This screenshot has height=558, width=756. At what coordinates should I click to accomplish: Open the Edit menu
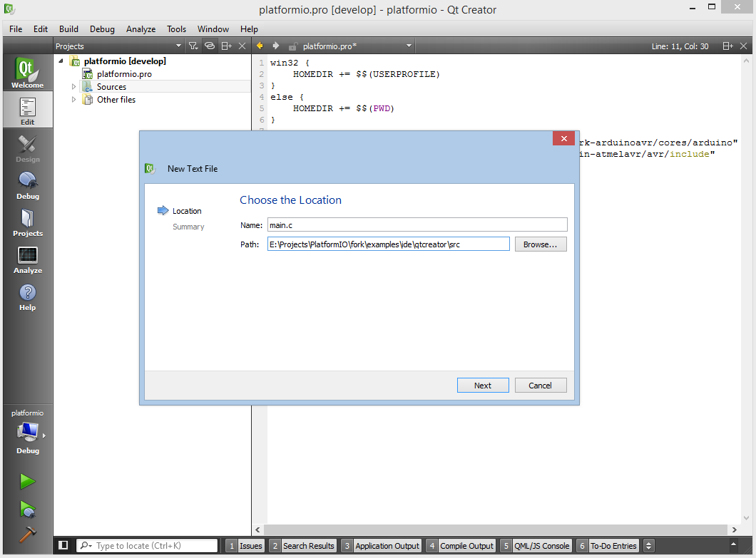click(41, 29)
